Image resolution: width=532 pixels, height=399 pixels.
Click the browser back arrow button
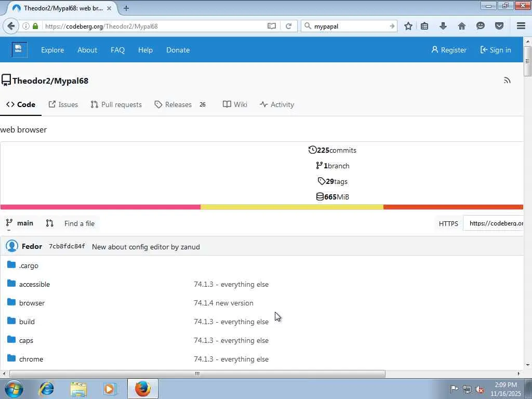coord(11,26)
